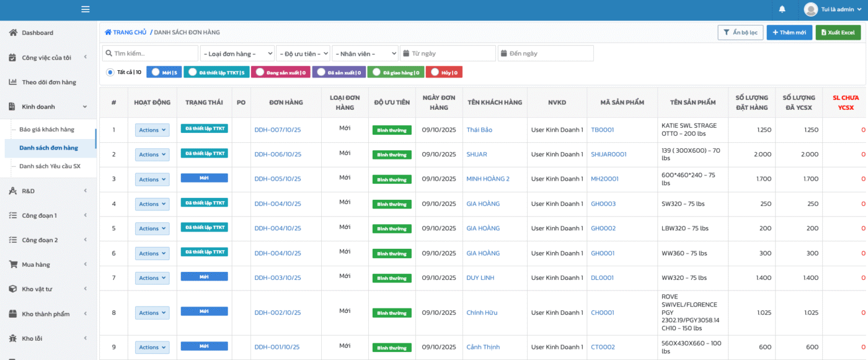The image size is (868, 360).
Task: Click the Mua hàng shopping cart icon
Action: point(13,264)
